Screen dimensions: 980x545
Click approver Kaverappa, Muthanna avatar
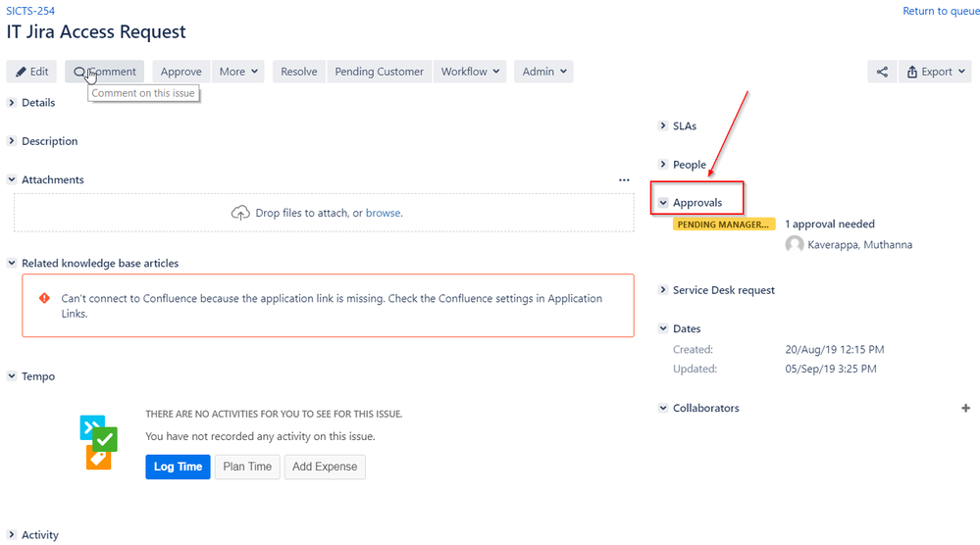pyautogui.click(x=795, y=245)
